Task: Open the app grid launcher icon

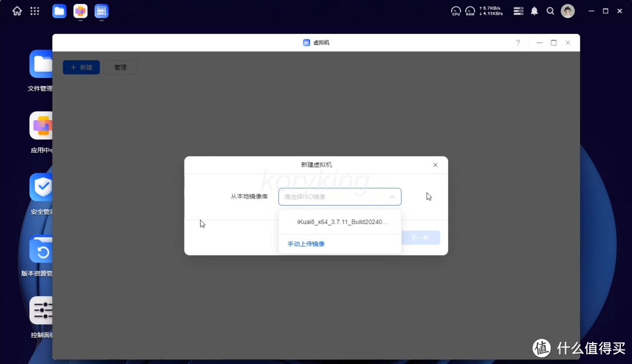Action: click(35, 11)
